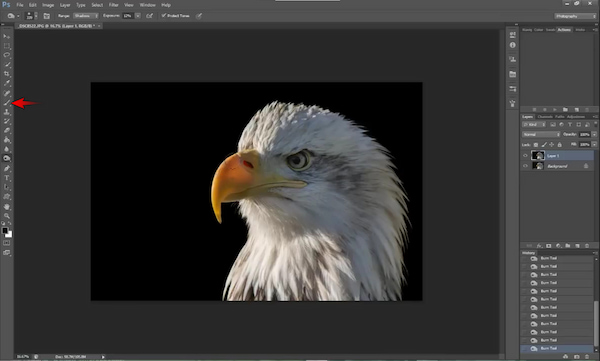This screenshot has width=600, height=361.
Task: Click new action set folder icon
Action: point(565,109)
